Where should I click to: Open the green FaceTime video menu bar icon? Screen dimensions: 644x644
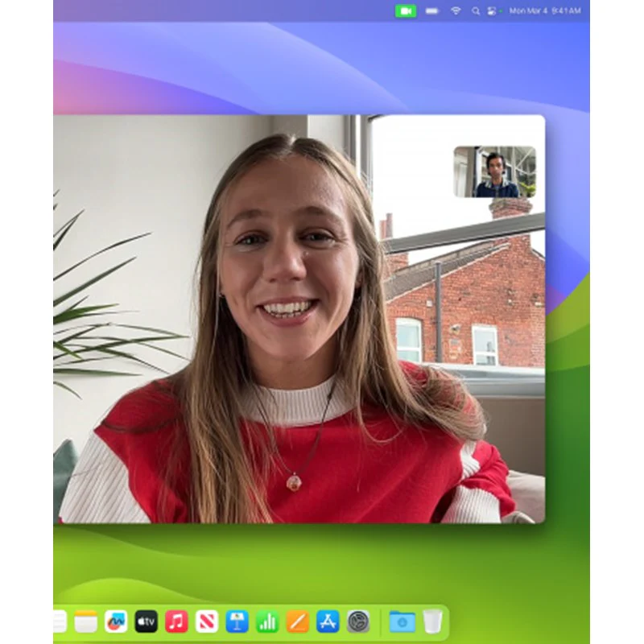pos(406,11)
